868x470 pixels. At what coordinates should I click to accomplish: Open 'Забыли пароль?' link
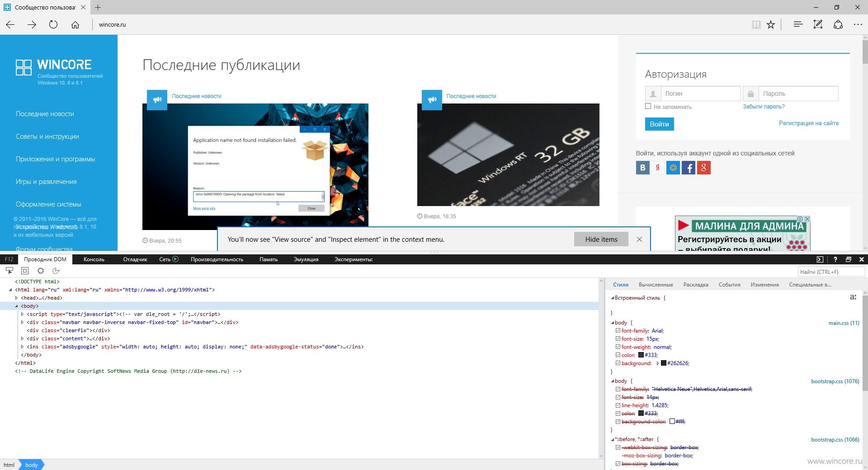pos(764,107)
